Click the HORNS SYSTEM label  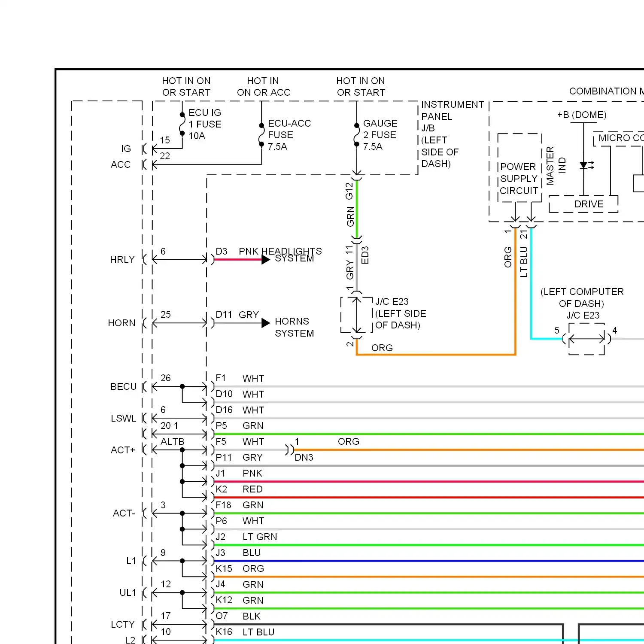[295, 327]
